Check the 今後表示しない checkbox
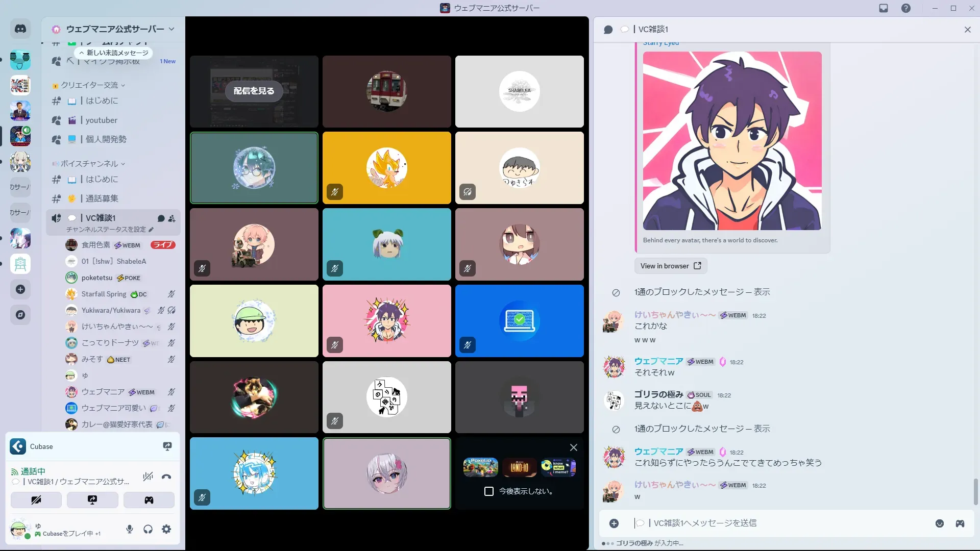 tap(488, 491)
